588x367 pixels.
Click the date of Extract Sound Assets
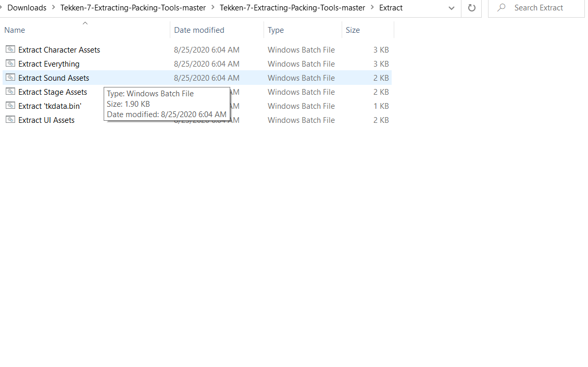coord(207,78)
